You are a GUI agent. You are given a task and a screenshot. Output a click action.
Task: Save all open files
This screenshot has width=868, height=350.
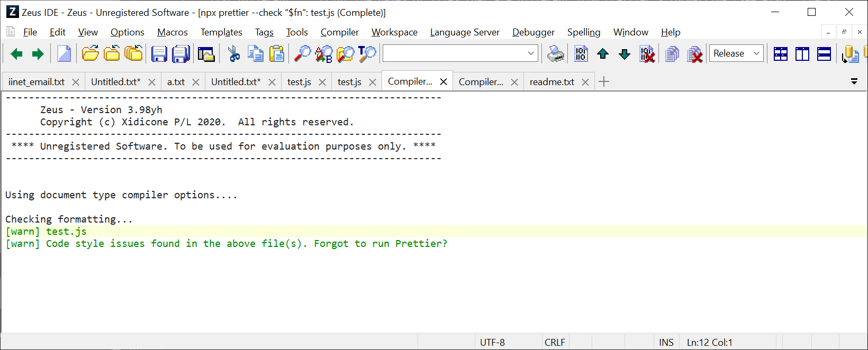pyautogui.click(x=181, y=54)
